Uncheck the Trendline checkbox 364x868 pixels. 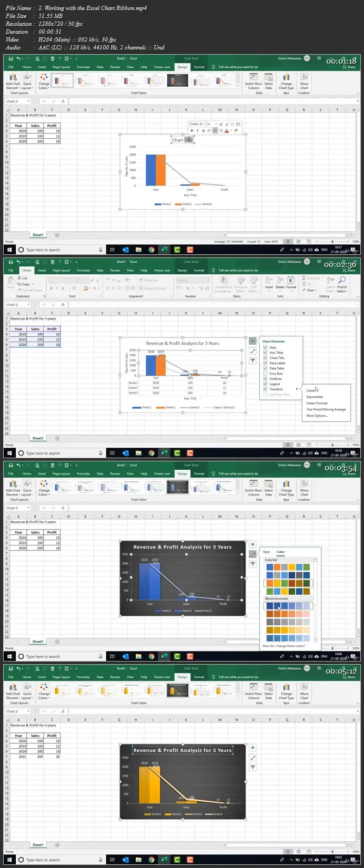[266, 389]
